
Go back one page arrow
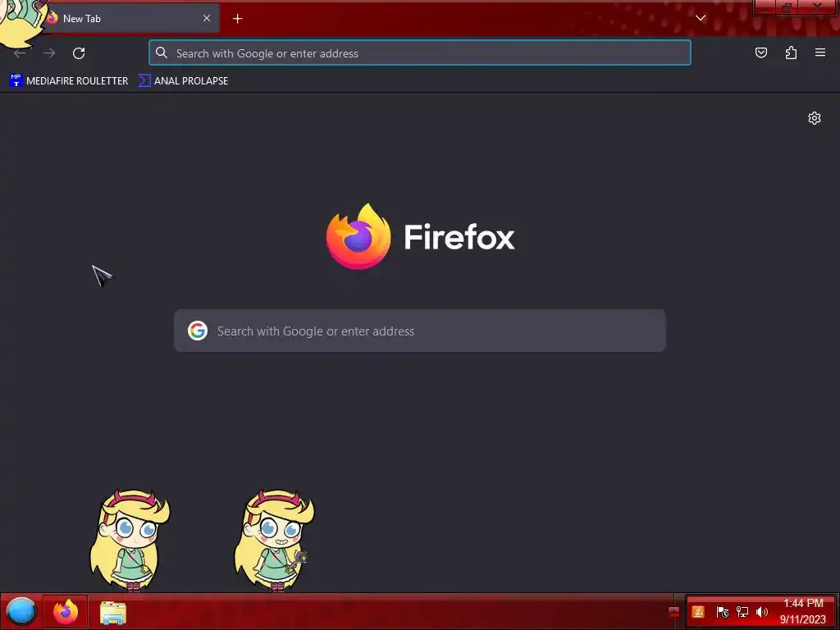20,53
